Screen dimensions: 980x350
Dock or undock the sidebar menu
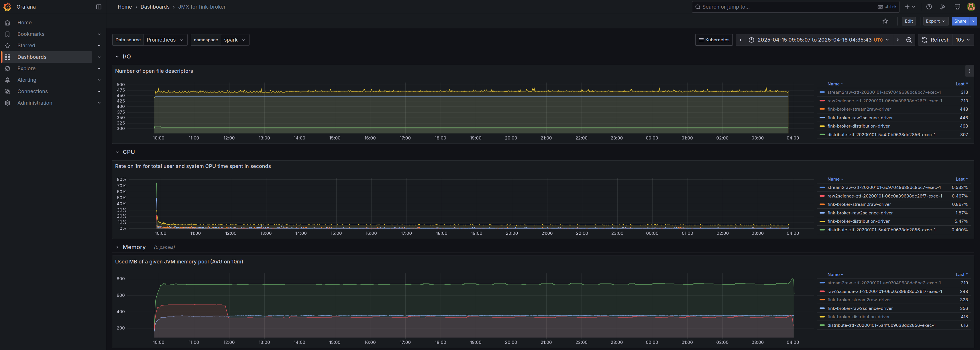(x=99, y=7)
